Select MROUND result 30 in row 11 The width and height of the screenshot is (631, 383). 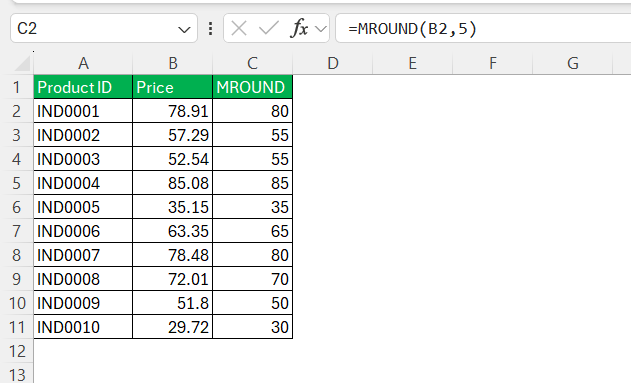click(x=252, y=327)
